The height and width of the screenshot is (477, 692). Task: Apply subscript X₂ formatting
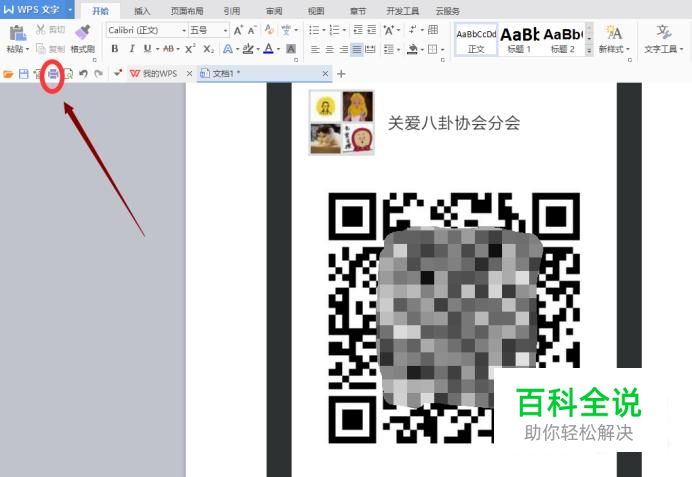[x=209, y=49]
